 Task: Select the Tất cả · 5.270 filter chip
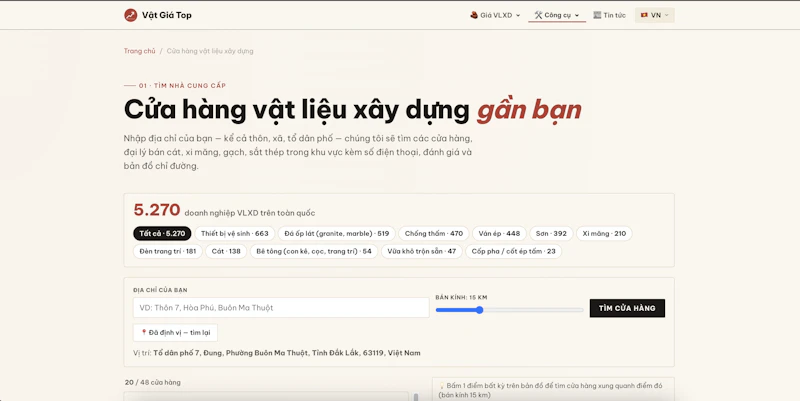(x=162, y=234)
